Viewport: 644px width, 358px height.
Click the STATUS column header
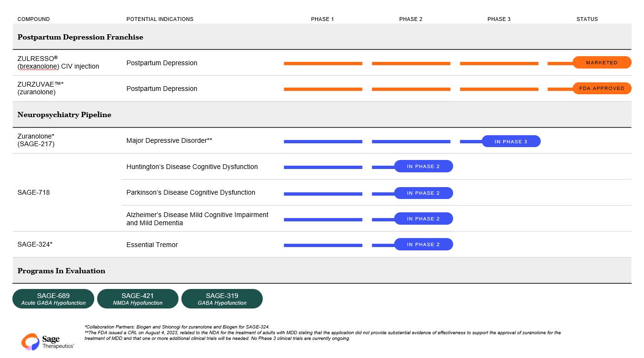(x=587, y=19)
